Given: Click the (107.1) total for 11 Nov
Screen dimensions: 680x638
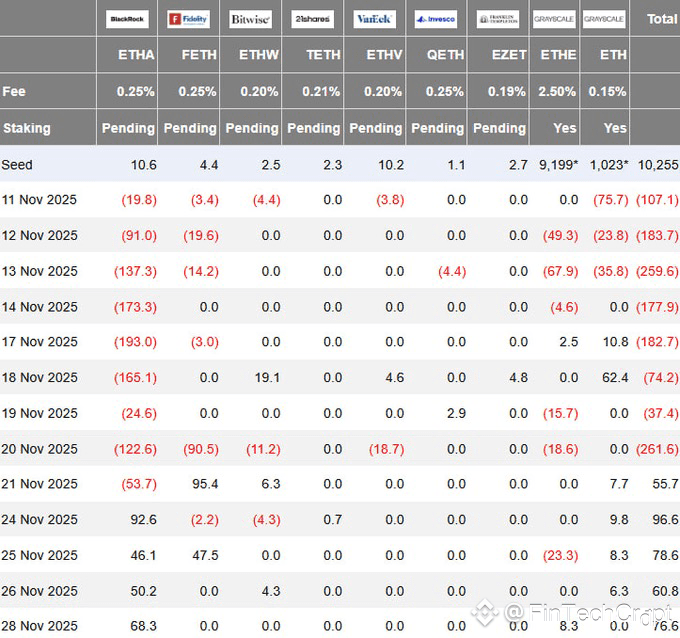Looking at the screenshot, I should point(657,200).
